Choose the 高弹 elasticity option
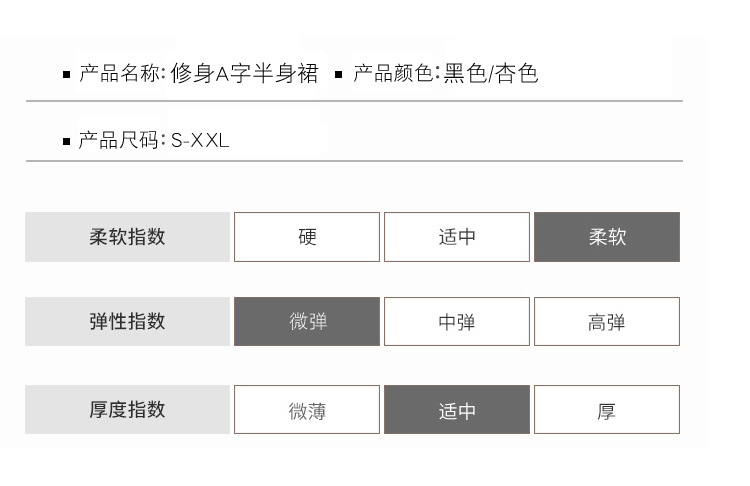The height and width of the screenshot is (486, 750). [x=607, y=322]
